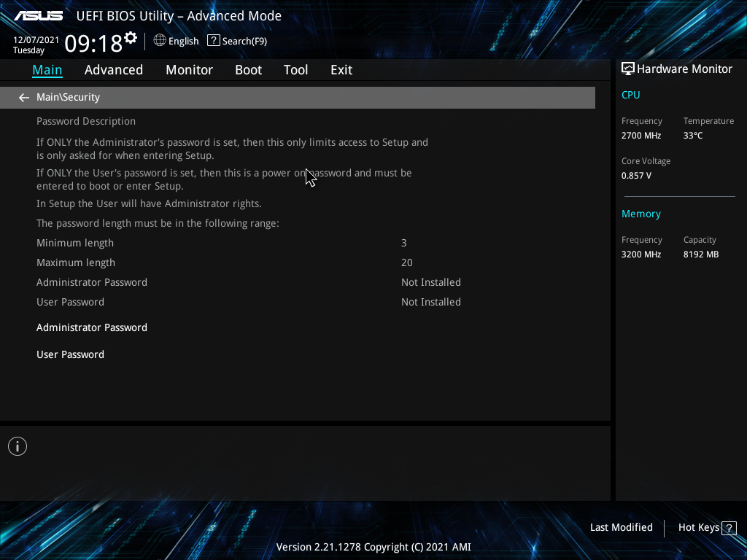This screenshot has height=560, width=747.
Task: Click memory frequency 3200 MHz
Action: click(x=641, y=254)
